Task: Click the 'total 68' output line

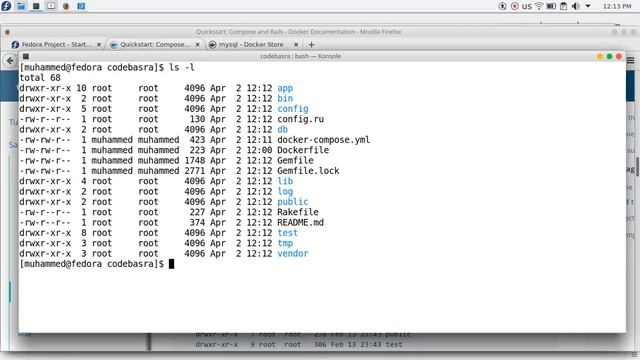Action: pyautogui.click(x=40, y=78)
